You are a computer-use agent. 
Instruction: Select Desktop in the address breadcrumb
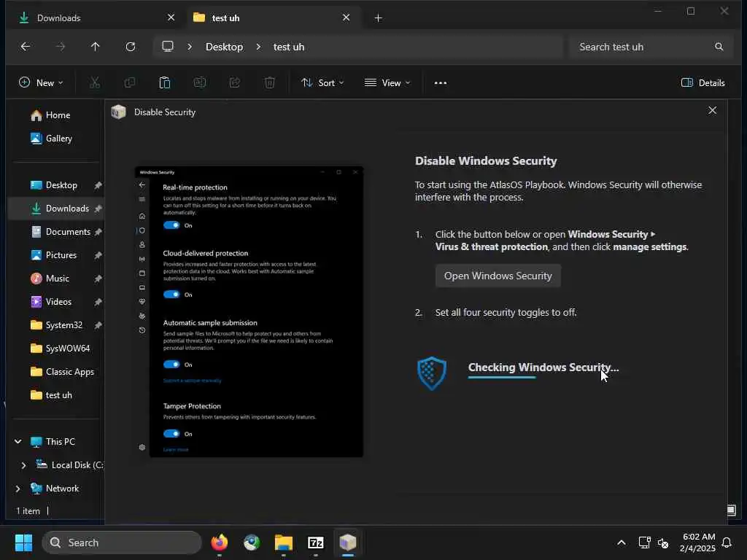pos(225,47)
